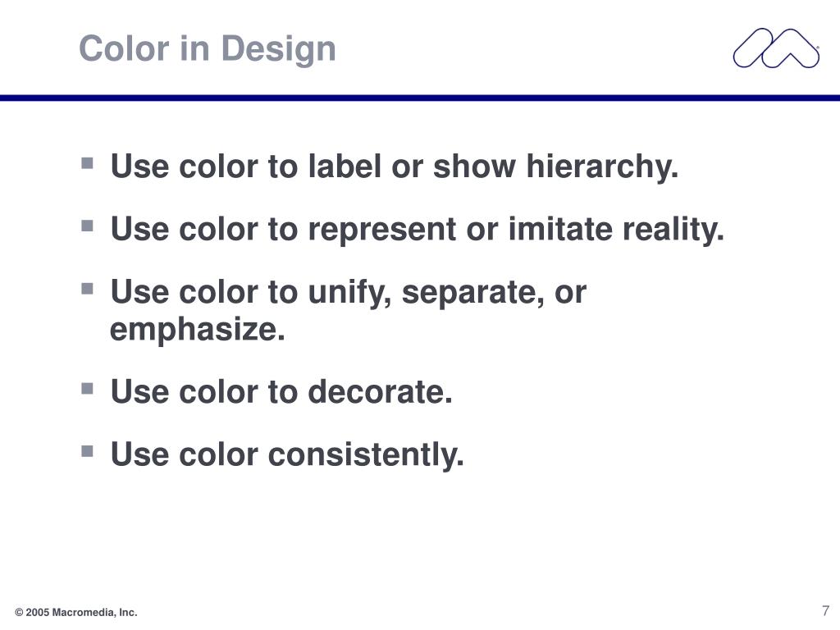The width and height of the screenshot is (840, 630).
Task: Click the text 'Use color to decorate.'
Action: point(281,391)
